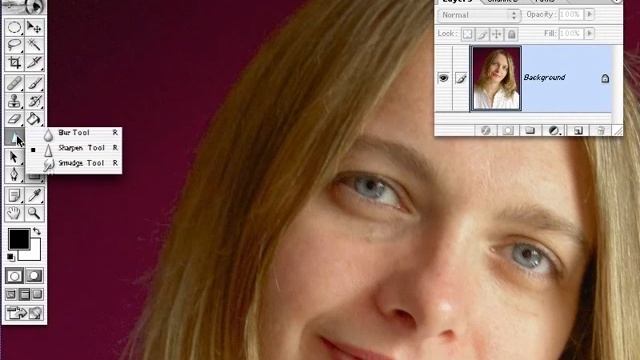Jump to ImageReady button

[24, 313]
